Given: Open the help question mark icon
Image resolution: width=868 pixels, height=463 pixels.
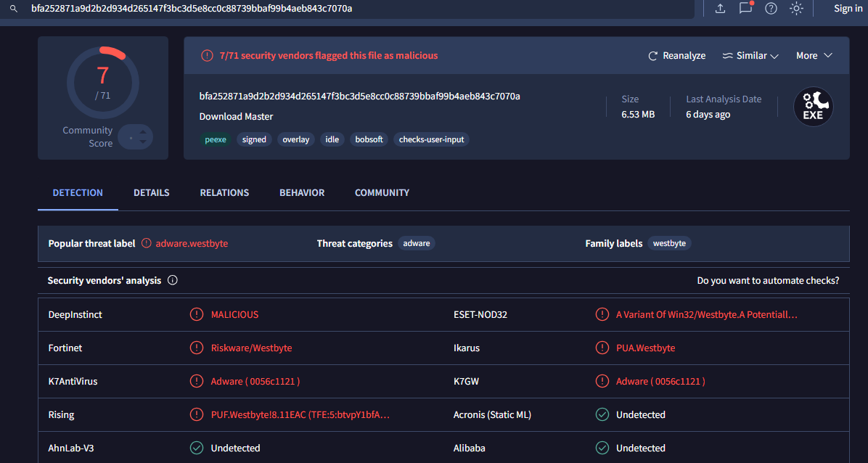Looking at the screenshot, I should pyautogui.click(x=771, y=8).
